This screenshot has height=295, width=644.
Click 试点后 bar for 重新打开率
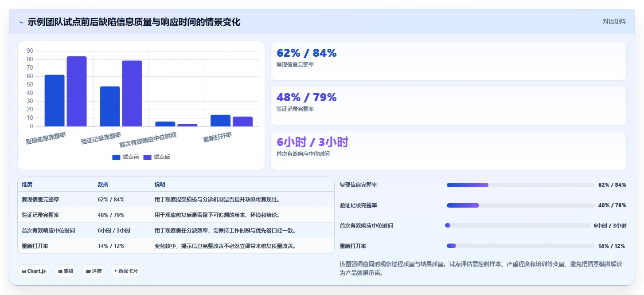point(242,122)
